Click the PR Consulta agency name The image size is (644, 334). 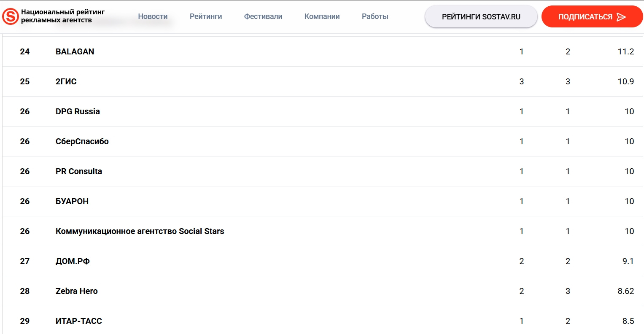coord(79,171)
